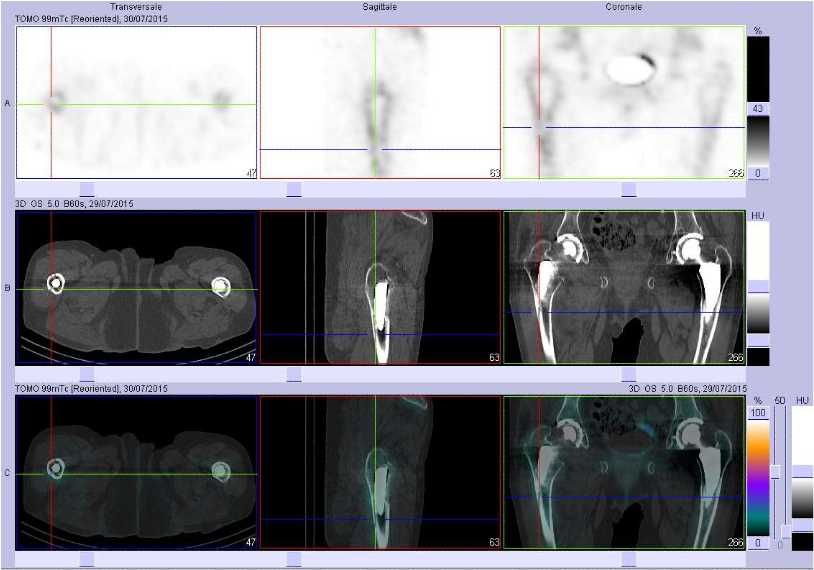814x570 pixels.
Task: Click slice slider thumb under row A coronal view
Action: coord(629,189)
